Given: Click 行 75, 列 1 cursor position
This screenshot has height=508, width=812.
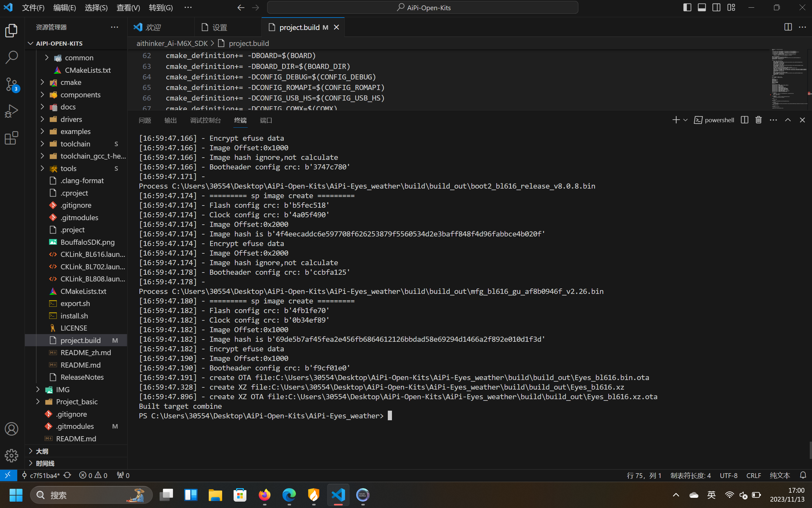Looking at the screenshot, I should click(644, 475).
